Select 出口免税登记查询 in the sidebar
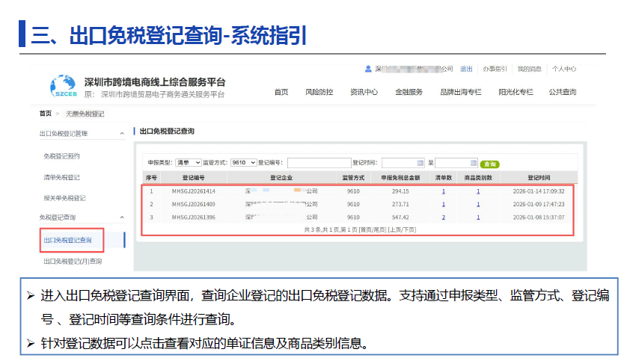 67,240
